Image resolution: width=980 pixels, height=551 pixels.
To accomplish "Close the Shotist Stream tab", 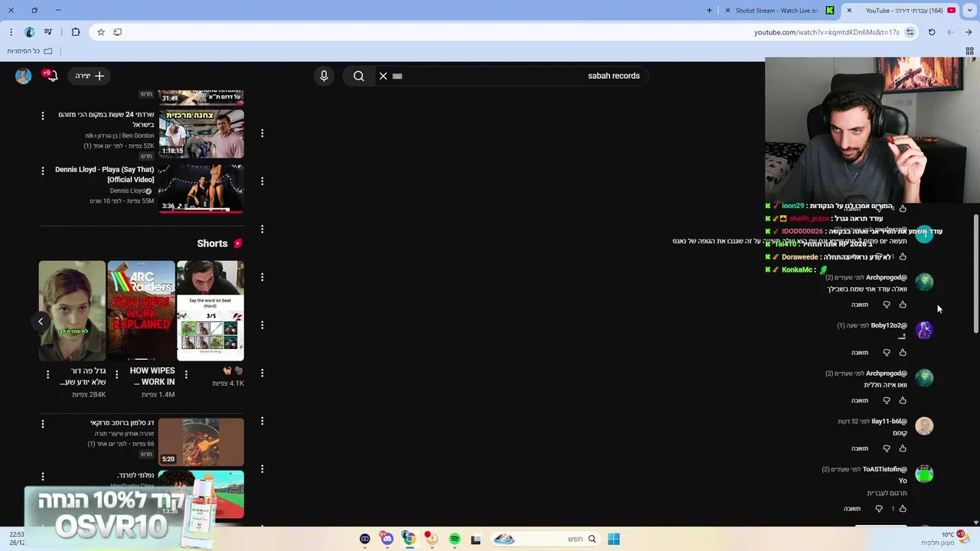I will (728, 11).
